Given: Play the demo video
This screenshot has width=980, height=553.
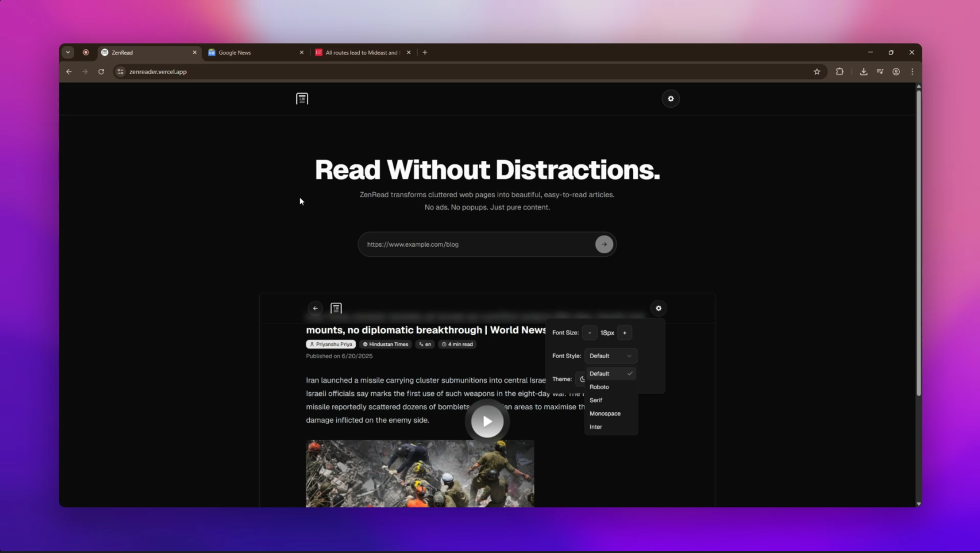Looking at the screenshot, I should tap(487, 421).
